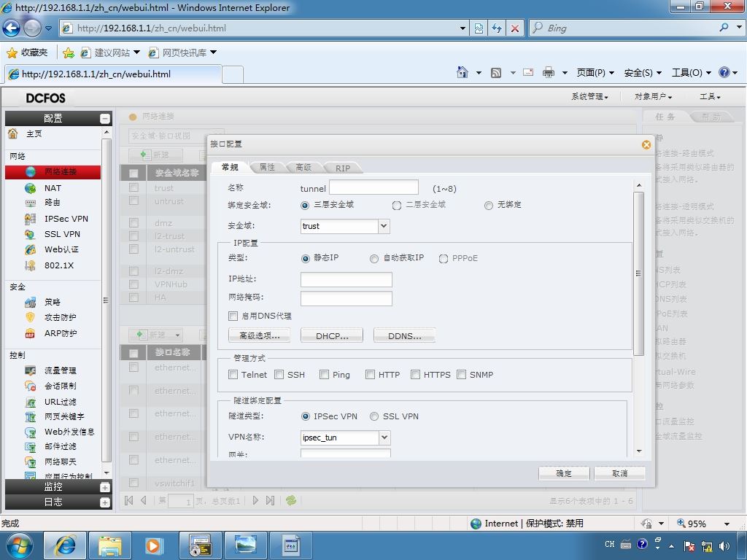Image resolution: width=747 pixels, height=560 pixels.
Task: Expand the 日志 sidebar section
Action: [x=105, y=502]
